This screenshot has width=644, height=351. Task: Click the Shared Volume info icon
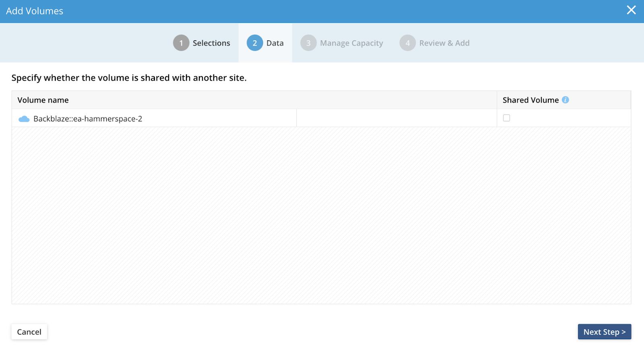pos(566,100)
